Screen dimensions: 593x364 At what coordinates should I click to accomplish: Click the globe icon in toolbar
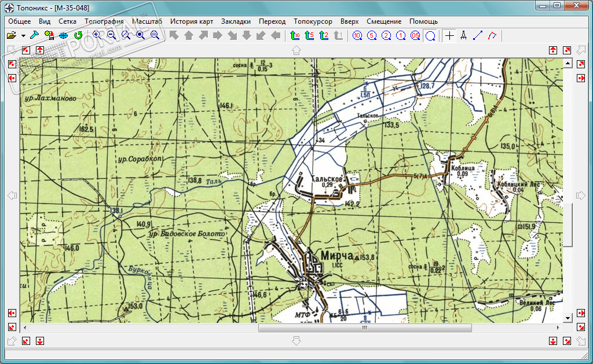pos(64,36)
